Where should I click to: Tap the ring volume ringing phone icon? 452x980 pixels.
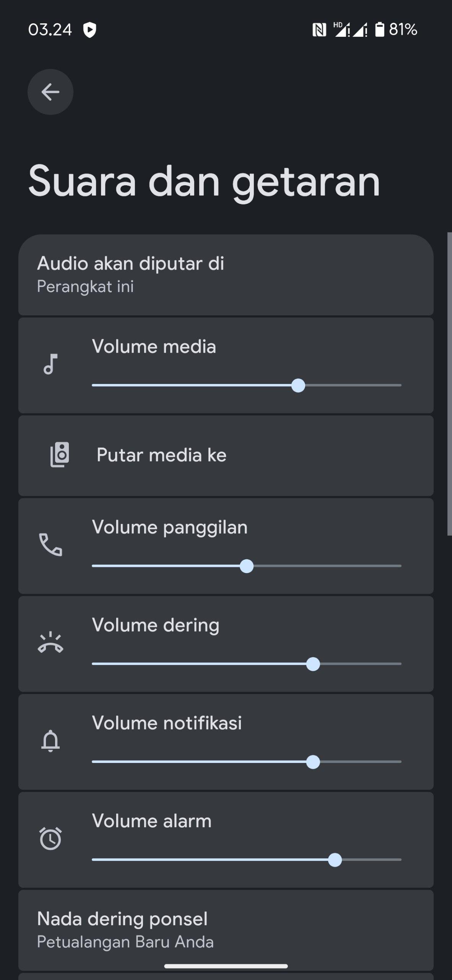[x=50, y=643]
